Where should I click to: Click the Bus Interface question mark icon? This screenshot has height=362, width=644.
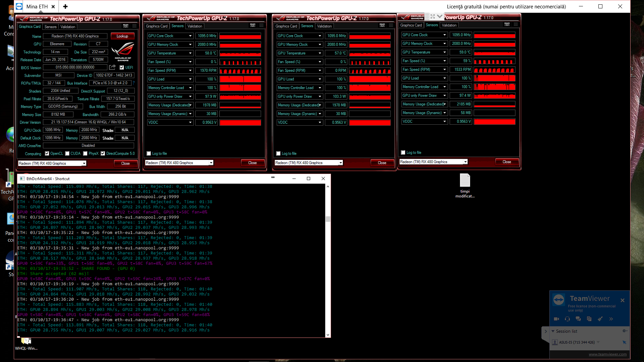click(133, 83)
